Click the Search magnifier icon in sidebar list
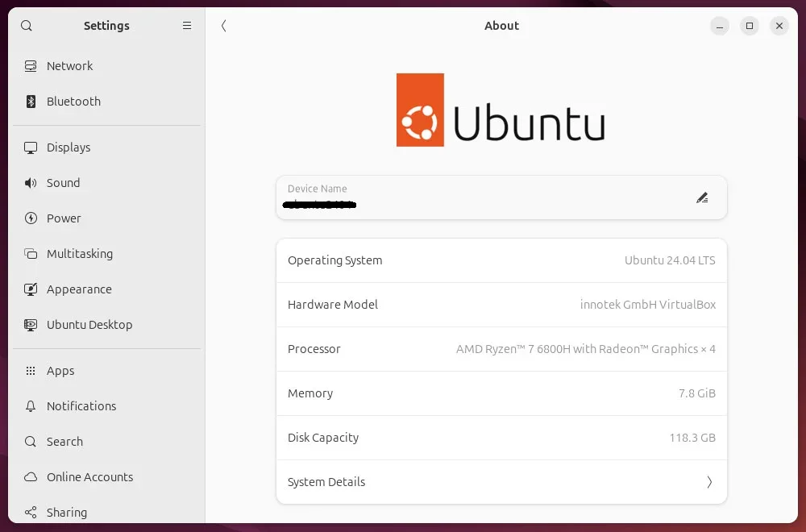 pos(31,442)
